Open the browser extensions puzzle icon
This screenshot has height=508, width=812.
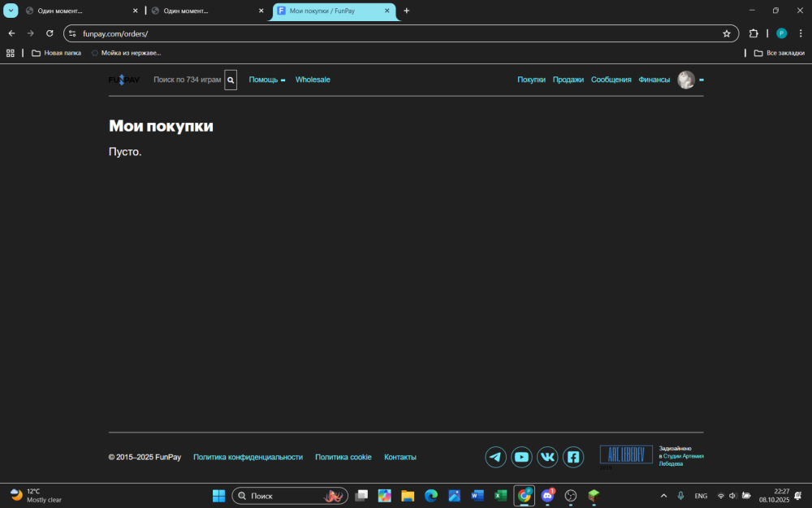pyautogui.click(x=754, y=33)
